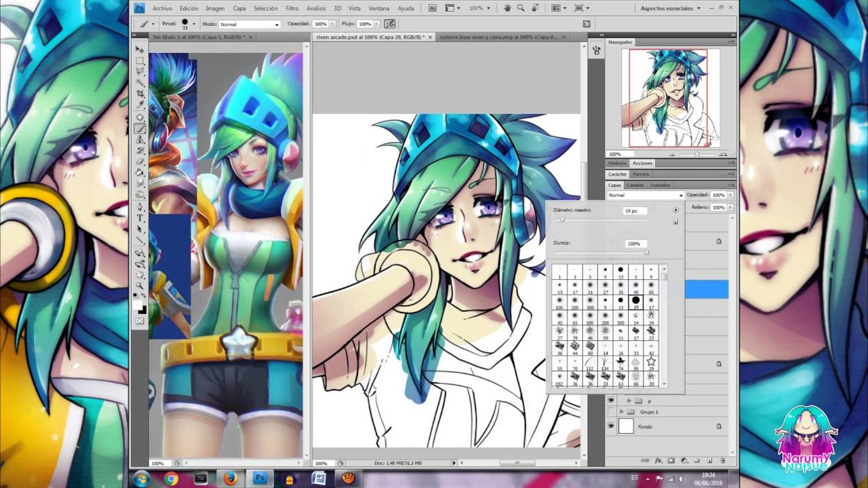Create new adjustment layer icon
Screen dimensions: 868x488
pos(686,460)
